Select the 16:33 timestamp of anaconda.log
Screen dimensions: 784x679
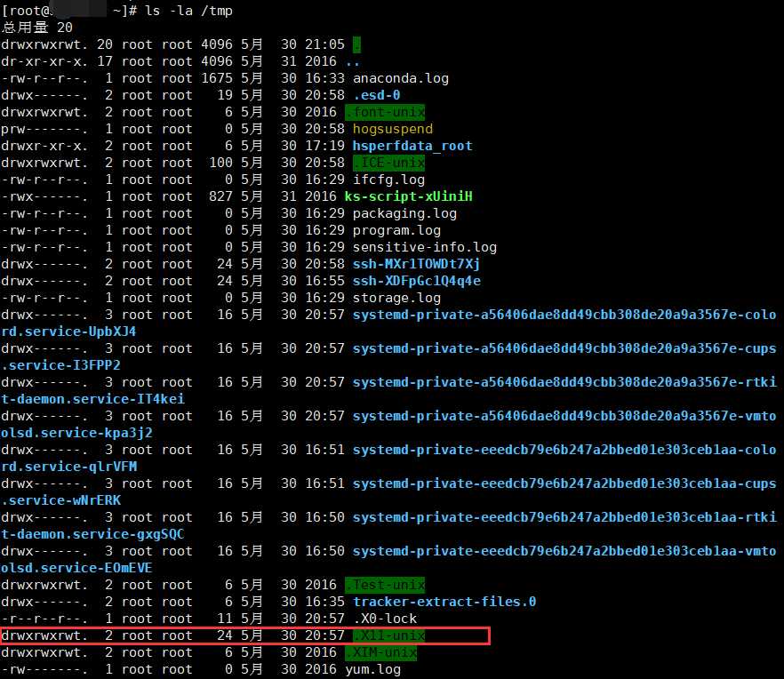point(324,78)
